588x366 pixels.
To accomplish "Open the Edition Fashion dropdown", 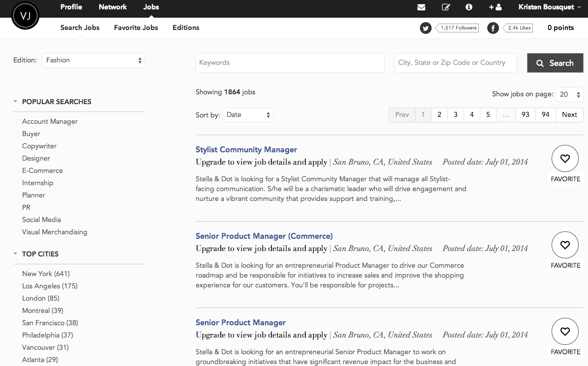I will [x=93, y=60].
